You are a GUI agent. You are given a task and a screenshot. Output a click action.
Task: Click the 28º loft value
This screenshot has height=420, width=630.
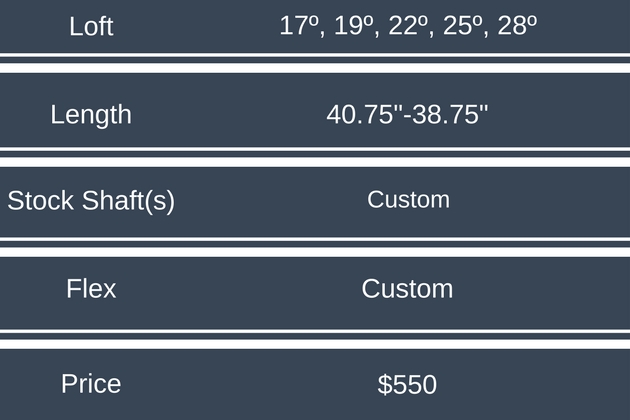pos(516,26)
